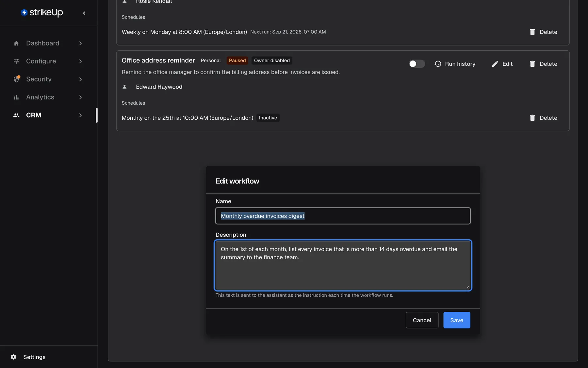Click trash icon for Office address reminder workflow

tap(532, 64)
